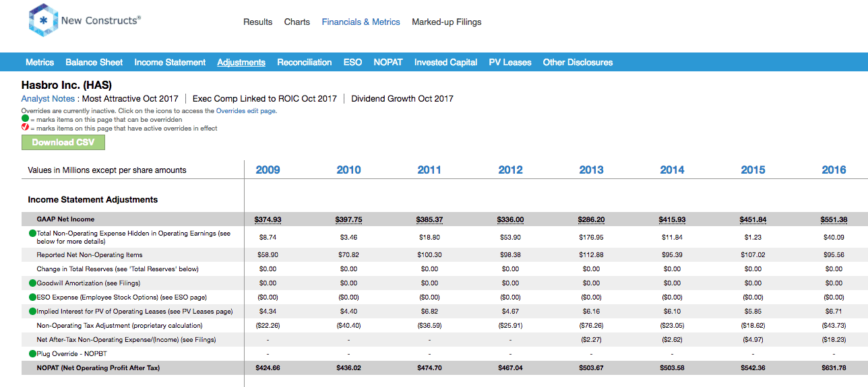The height and width of the screenshot is (387, 868).
Task: Click GAAP Net Income value $374.93 for 2009
Action: (268, 219)
